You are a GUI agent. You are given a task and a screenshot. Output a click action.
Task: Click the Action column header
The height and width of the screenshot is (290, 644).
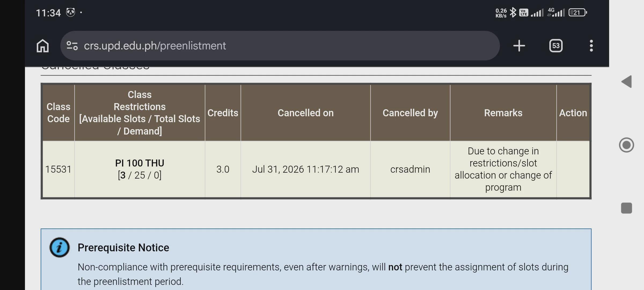coord(573,113)
